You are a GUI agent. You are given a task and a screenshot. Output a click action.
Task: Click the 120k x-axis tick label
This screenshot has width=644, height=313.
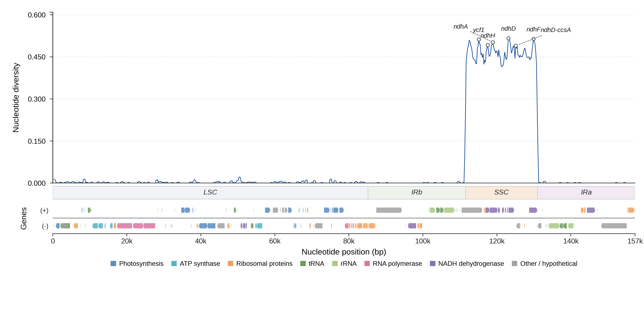pos(497,241)
